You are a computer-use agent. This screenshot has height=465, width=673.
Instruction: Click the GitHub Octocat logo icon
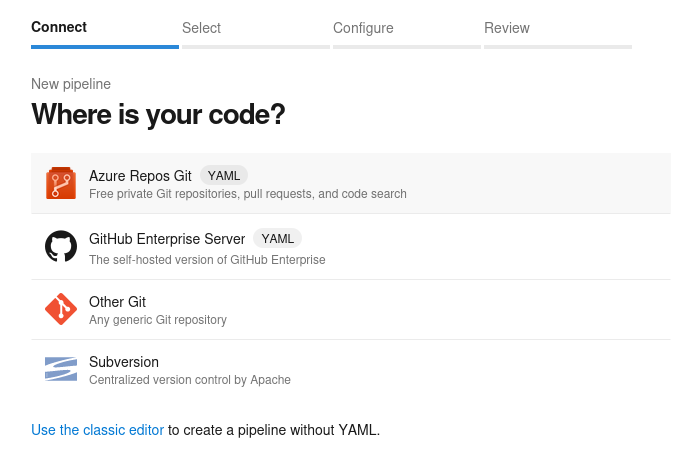[61, 246]
